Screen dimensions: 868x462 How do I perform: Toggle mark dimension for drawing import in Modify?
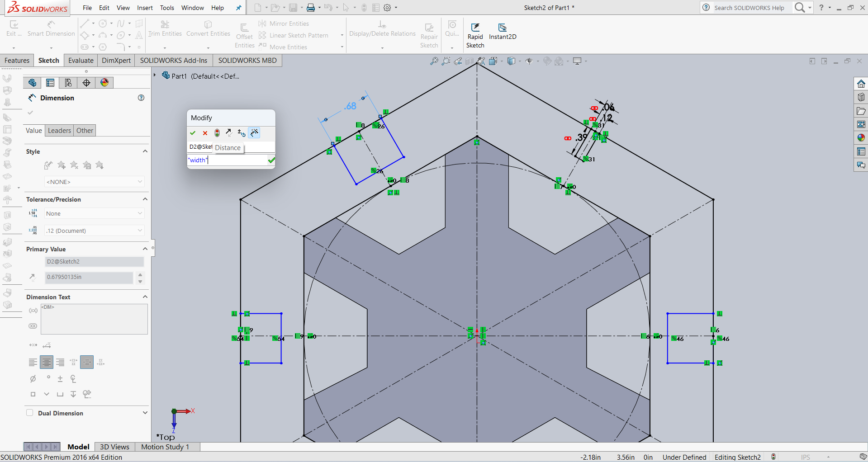254,133
